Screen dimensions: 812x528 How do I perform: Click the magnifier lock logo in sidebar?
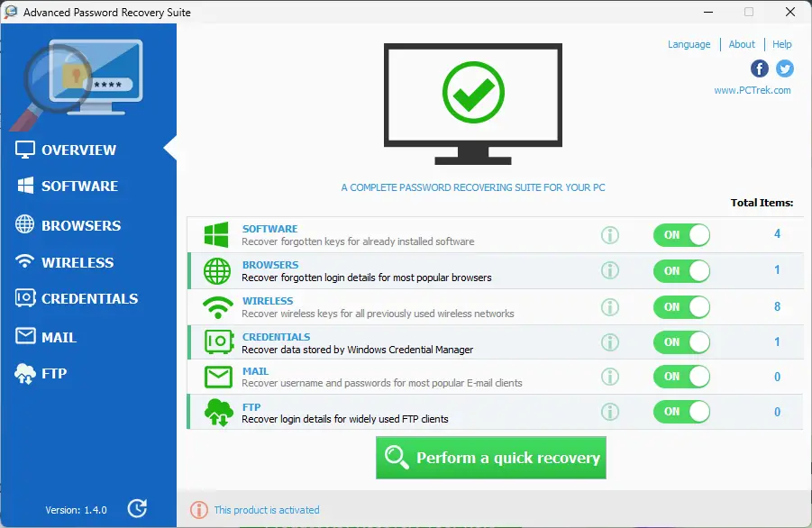pos(78,83)
